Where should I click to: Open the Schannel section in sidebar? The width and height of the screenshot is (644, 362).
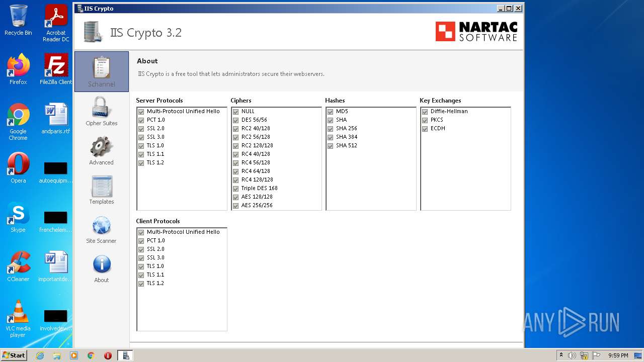(x=101, y=71)
